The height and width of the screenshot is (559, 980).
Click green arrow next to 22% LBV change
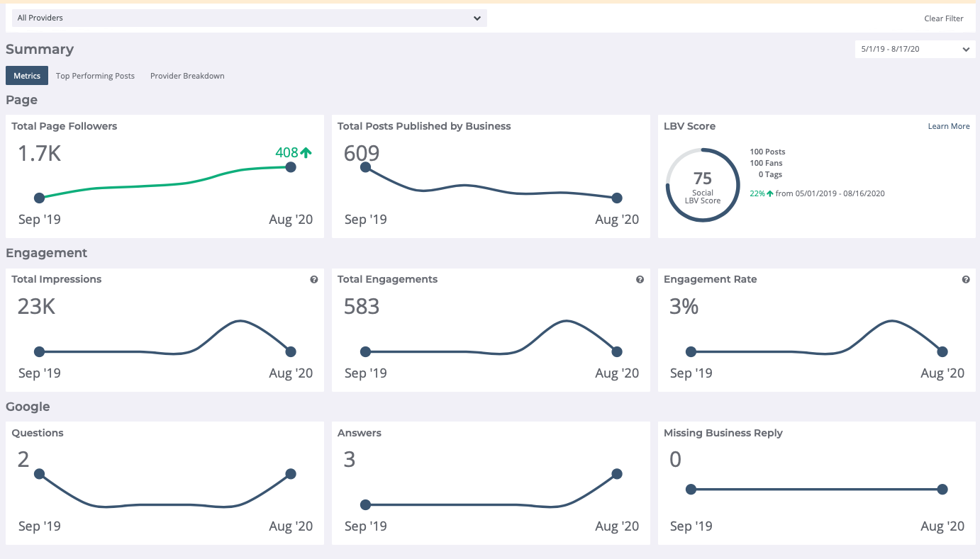770,193
